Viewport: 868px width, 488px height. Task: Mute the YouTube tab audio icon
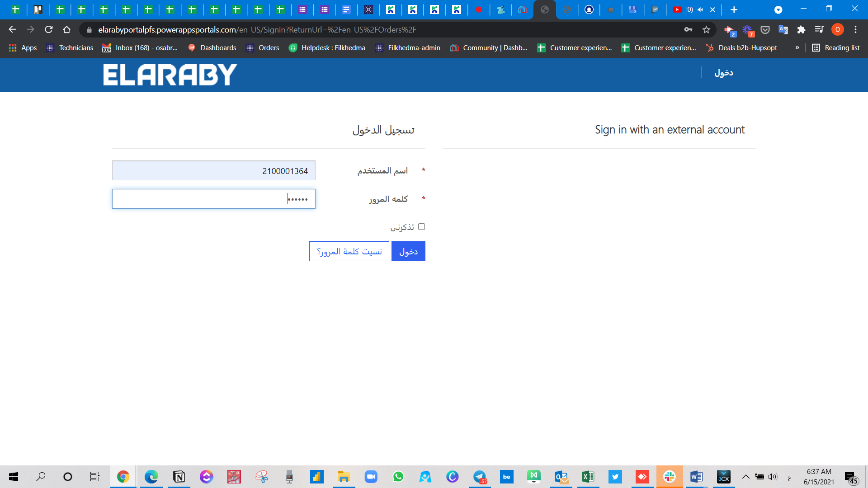700,9
